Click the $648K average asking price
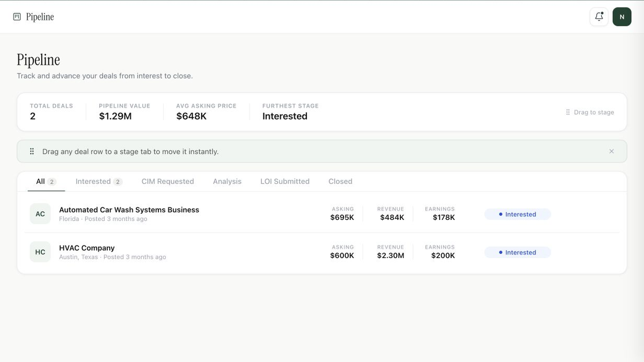 click(191, 116)
